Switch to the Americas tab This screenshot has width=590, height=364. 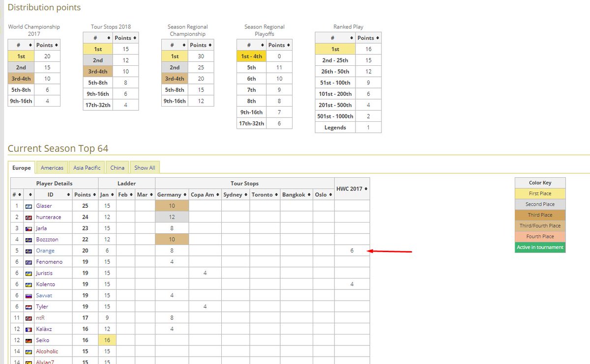(52, 168)
